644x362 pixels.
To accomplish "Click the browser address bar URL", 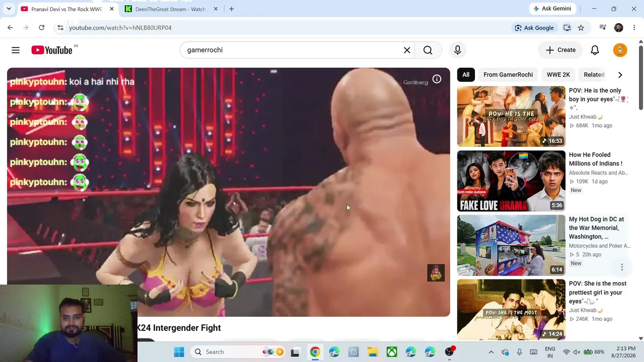I will point(120,28).
